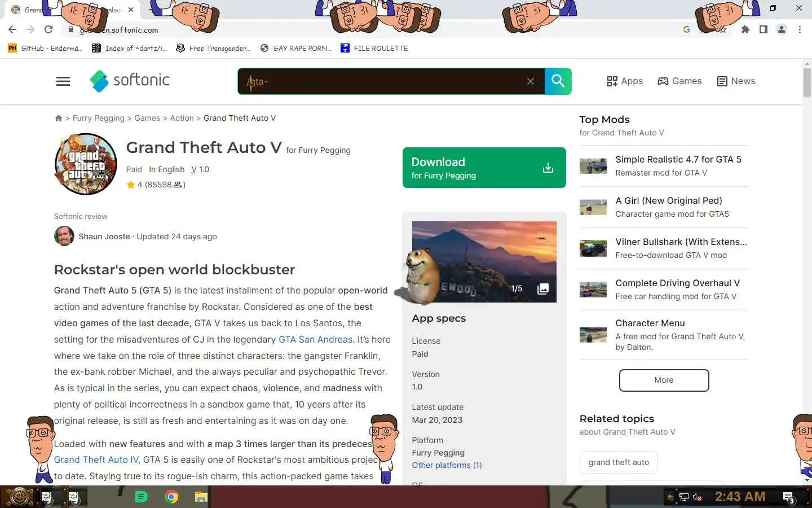Open Chrome from the taskbar
The width and height of the screenshot is (812, 508).
[x=171, y=497]
